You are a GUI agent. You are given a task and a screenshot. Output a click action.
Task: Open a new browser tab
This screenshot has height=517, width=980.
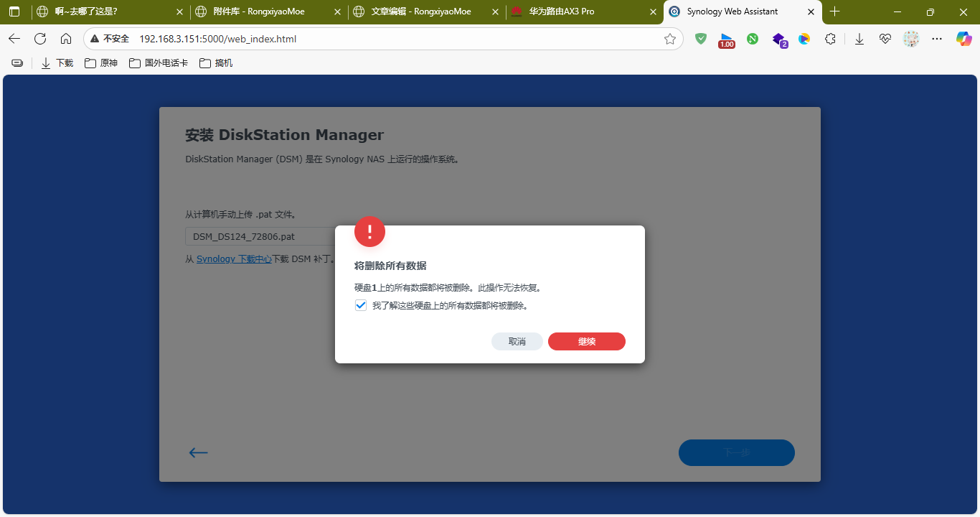pos(834,11)
